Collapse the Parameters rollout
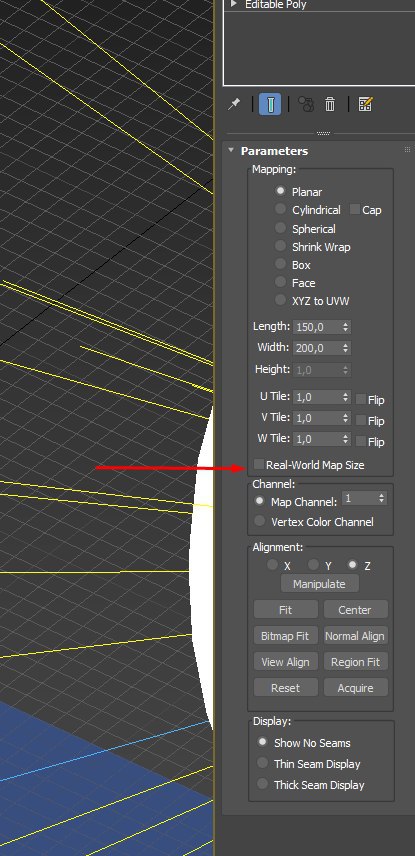 (x=231, y=150)
